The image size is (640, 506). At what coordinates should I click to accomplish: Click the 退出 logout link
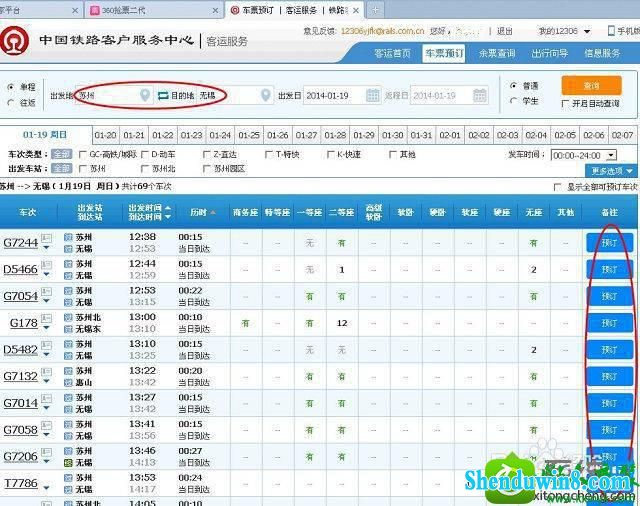pos(504,31)
